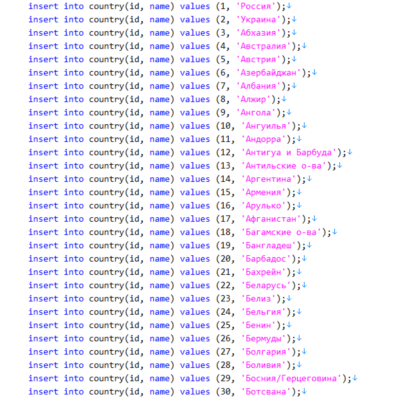Place cursor on 'Абхазия' text
Image resolution: width=400 pixels, height=400 pixels.
click(x=258, y=33)
